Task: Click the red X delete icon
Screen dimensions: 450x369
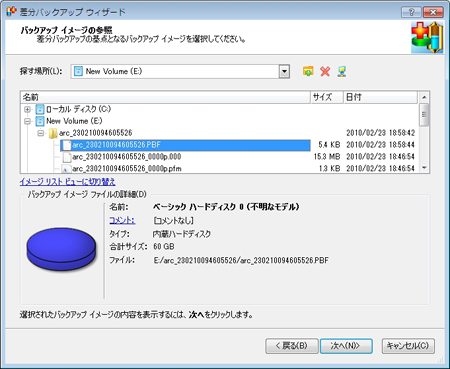Action: 325,71
